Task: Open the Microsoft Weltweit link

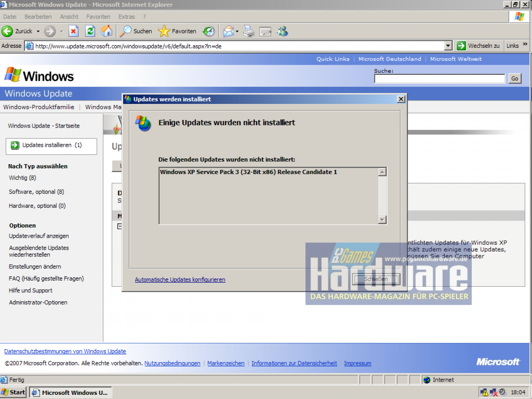Action: click(456, 59)
